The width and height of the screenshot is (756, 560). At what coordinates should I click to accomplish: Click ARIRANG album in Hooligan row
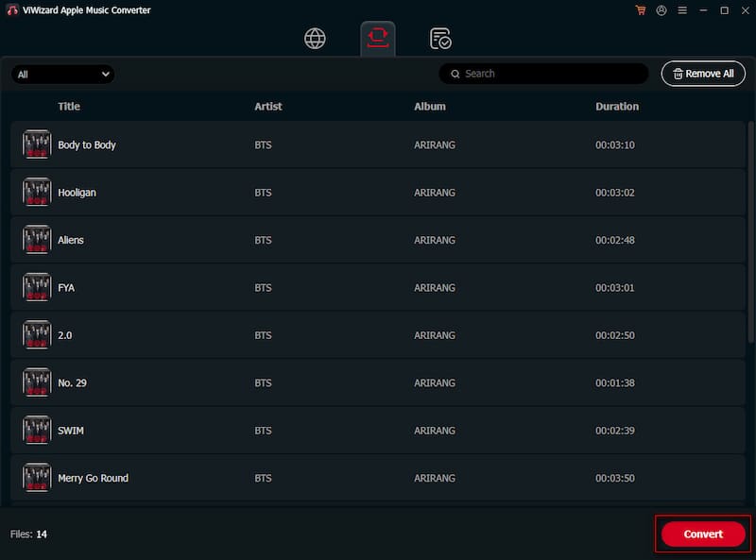435,193
